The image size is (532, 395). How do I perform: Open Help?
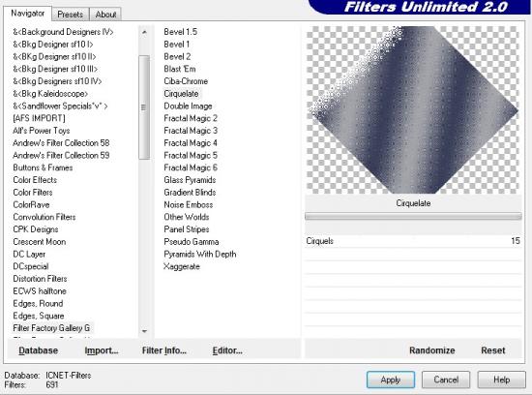[501, 380]
